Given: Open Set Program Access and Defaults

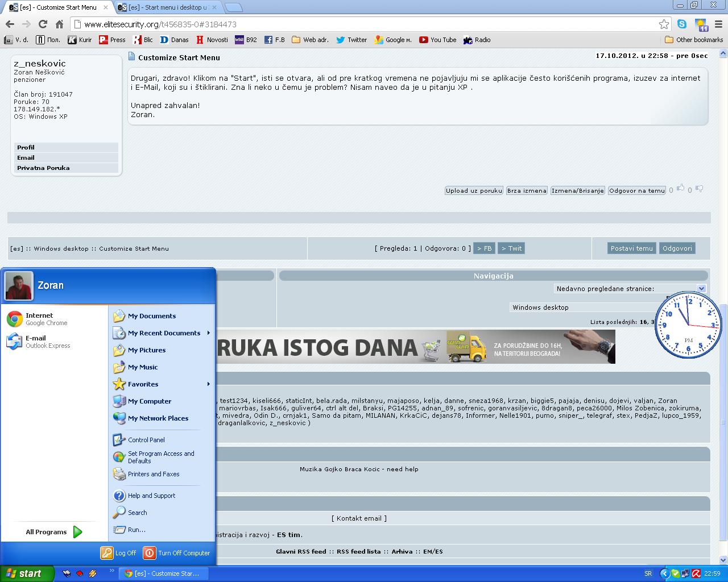Looking at the screenshot, I should point(162,457).
